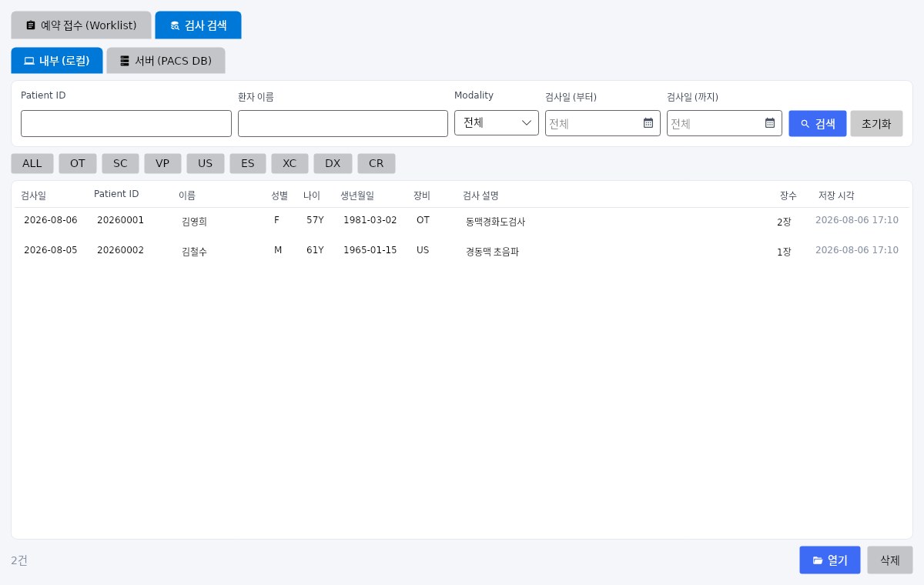Click the 2장 image count cell
The height and width of the screenshot is (585, 924).
tap(784, 222)
